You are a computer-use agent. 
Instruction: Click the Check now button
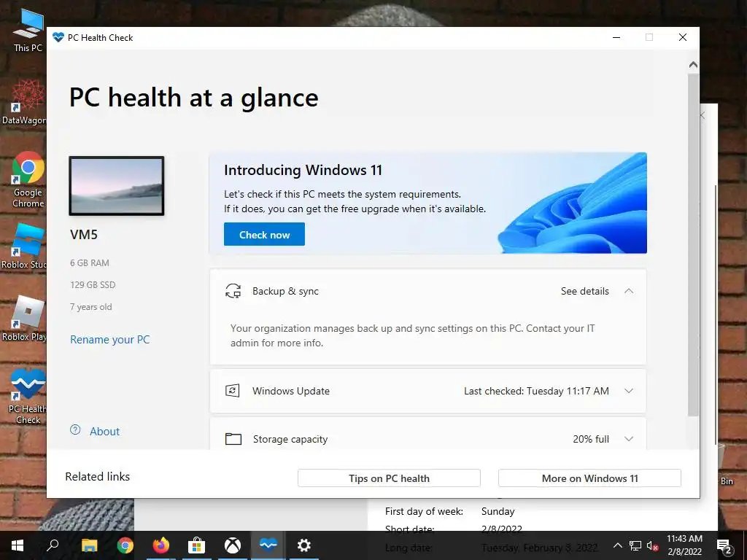264,234
